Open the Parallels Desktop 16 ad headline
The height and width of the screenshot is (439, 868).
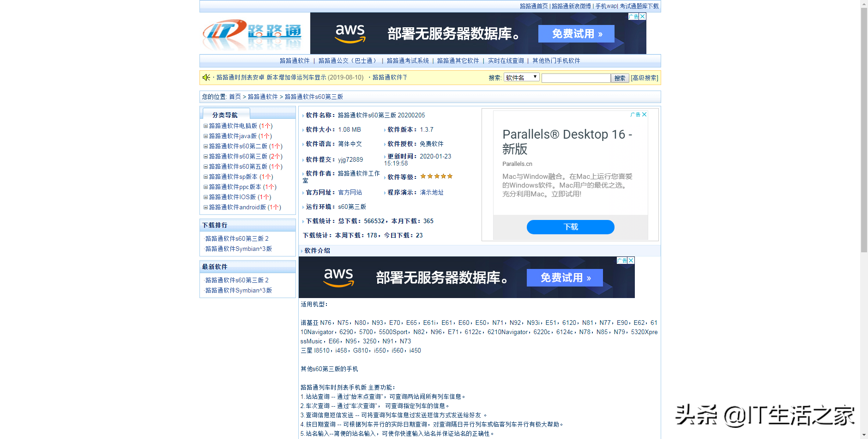click(567, 141)
